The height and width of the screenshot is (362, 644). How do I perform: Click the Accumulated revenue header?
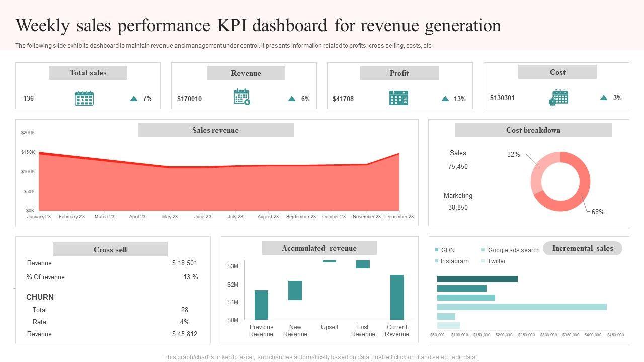point(319,248)
